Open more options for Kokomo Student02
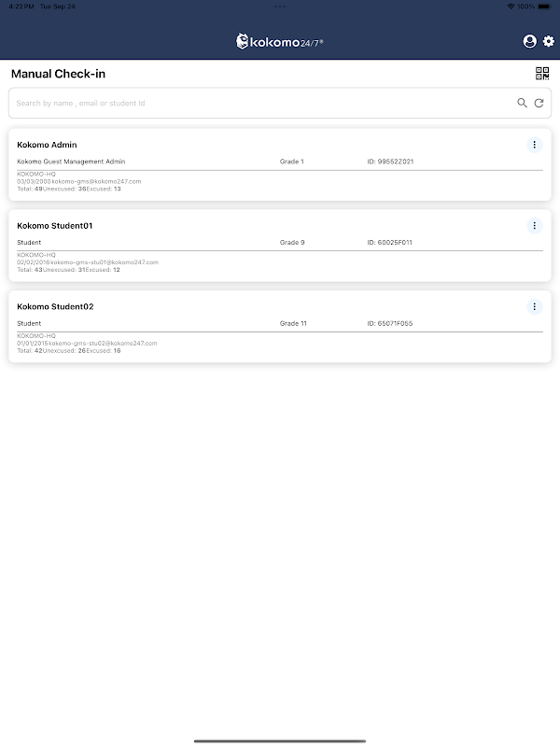The width and height of the screenshot is (560, 747). [x=534, y=307]
